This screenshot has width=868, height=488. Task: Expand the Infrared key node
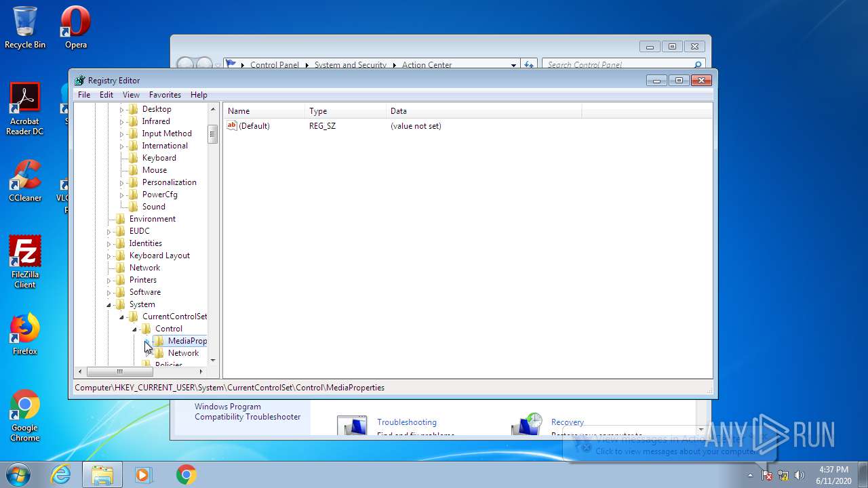point(122,121)
